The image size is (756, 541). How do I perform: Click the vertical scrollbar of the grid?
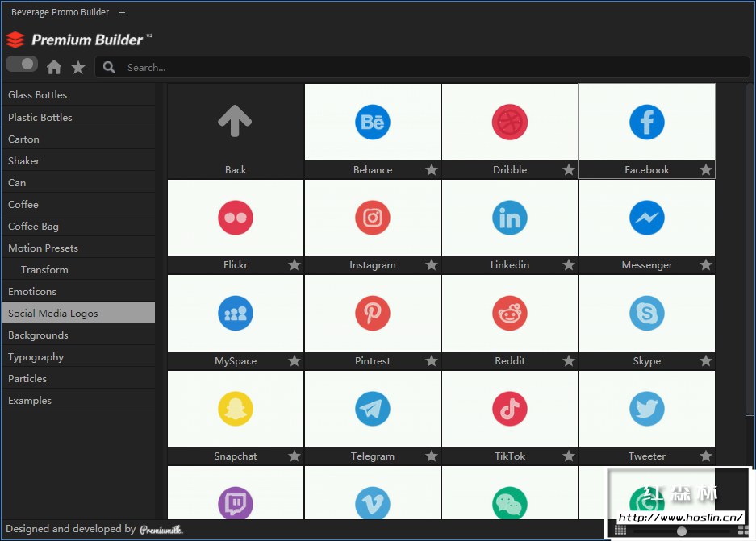click(x=749, y=248)
